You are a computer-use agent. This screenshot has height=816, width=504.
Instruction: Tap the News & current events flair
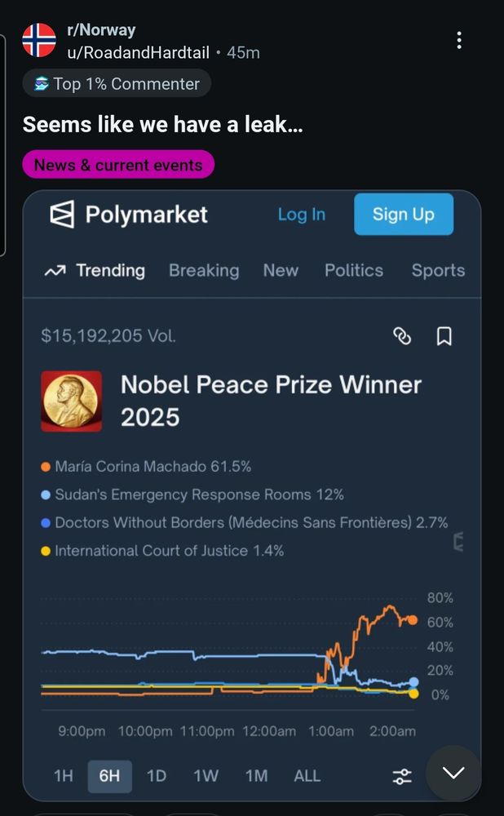(x=118, y=165)
